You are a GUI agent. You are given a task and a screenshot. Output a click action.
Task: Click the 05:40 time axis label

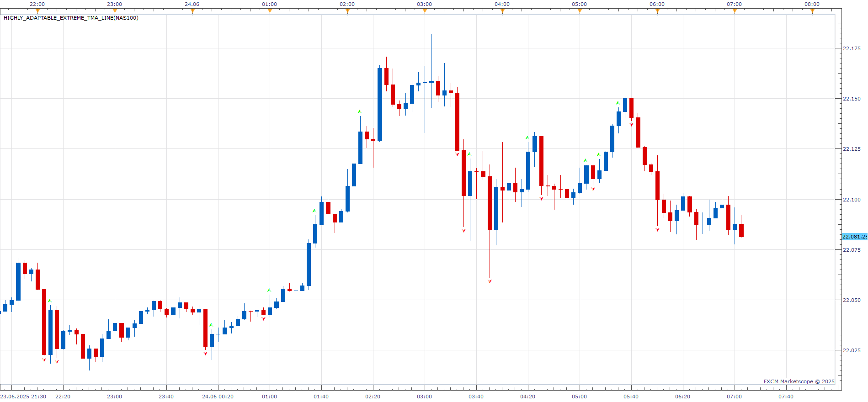point(631,397)
